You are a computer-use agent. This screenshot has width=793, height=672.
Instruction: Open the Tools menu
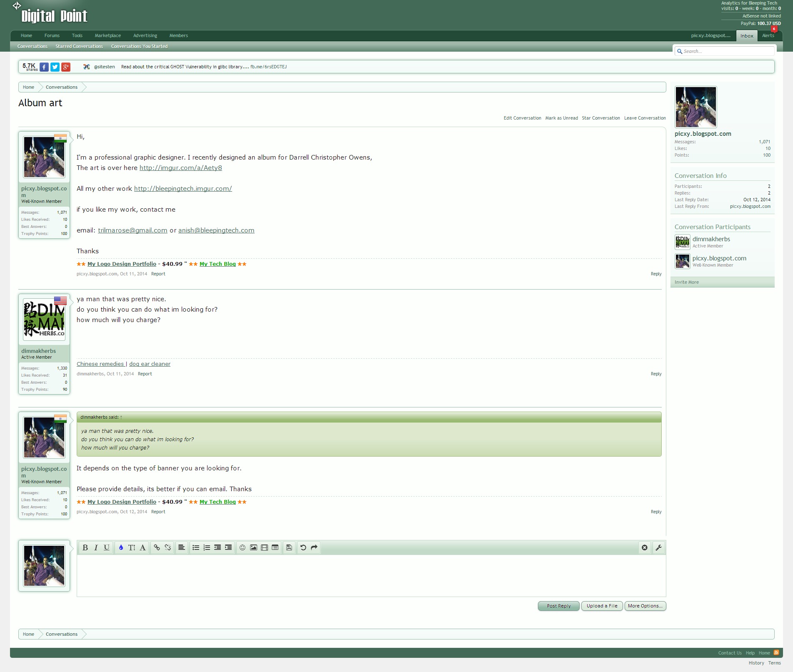coord(77,35)
